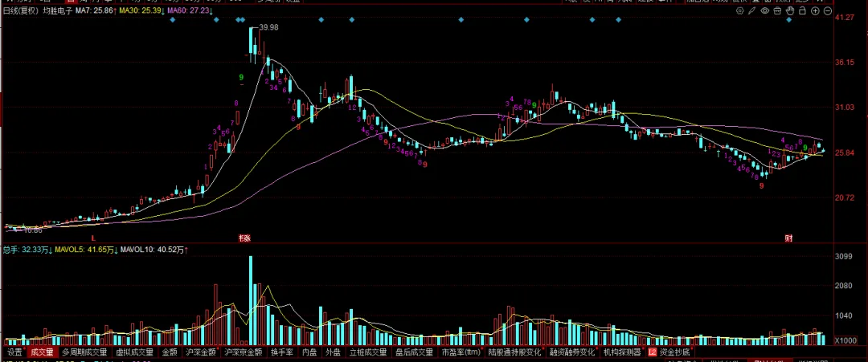Click the 日线(复权) period label
The image size is (868, 362).
click(x=22, y=10)
